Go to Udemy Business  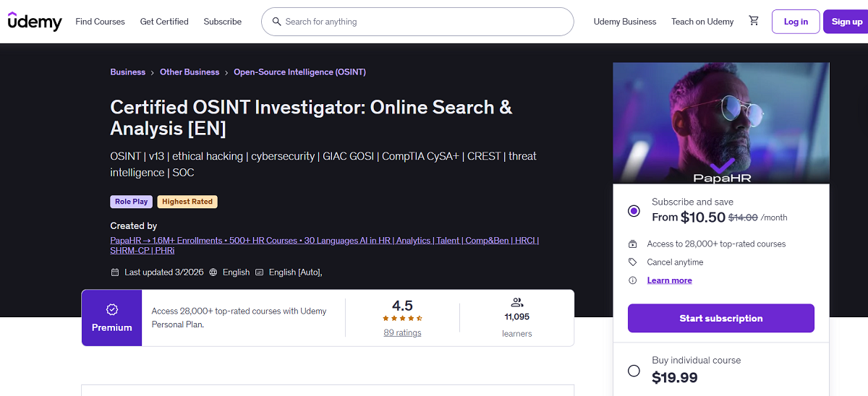click(625, 22)
